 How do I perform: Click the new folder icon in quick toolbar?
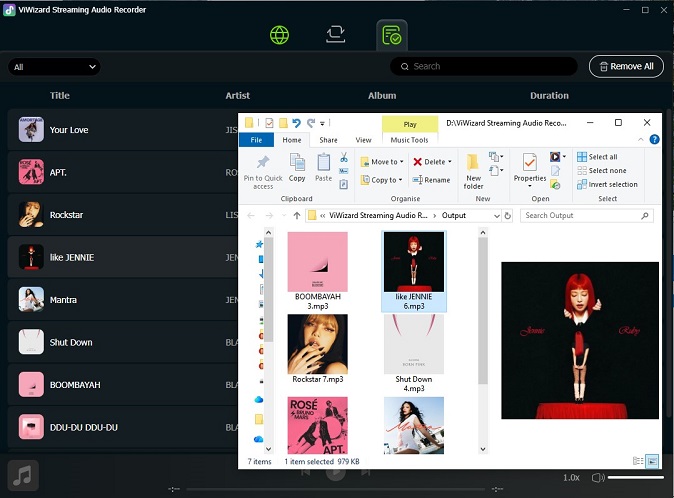(x=283, y=123)
